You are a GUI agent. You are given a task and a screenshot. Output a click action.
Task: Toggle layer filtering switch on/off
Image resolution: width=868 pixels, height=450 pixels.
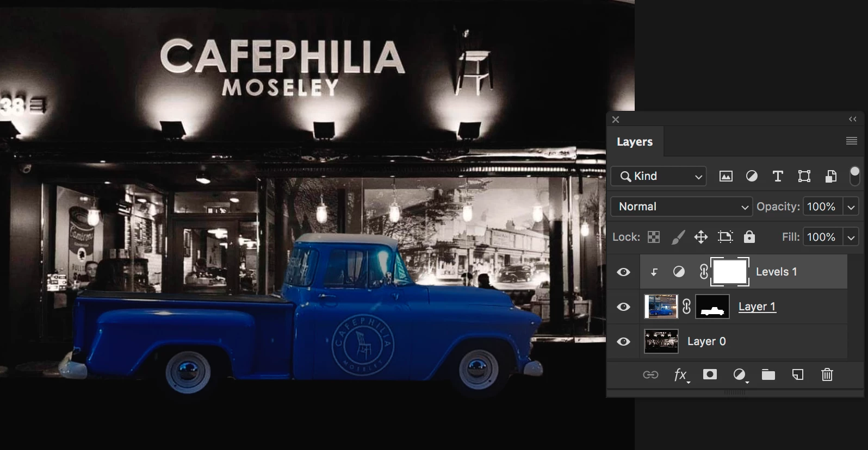(854, 176)
